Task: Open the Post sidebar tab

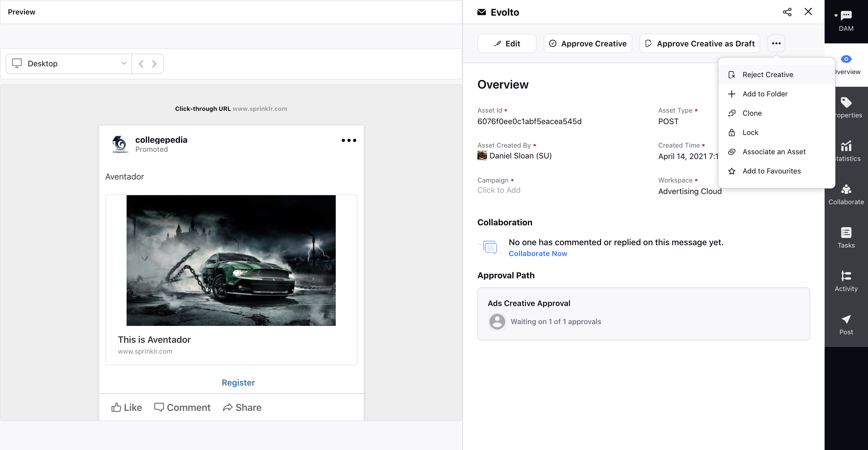Action: (846, 325)
